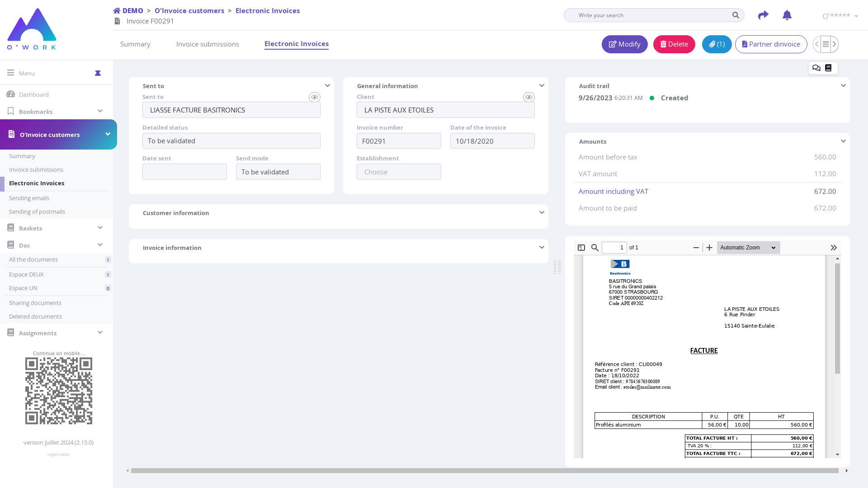Click the search magnifier icon
Image resolution: width=868 pixels, height=488 pixels.
click(736, 15)
